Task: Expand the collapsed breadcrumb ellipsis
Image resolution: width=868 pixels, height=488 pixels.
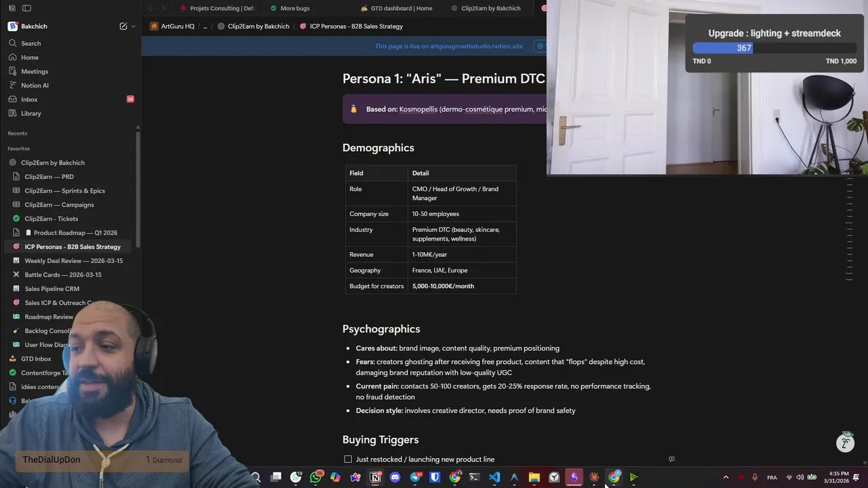Action: 205,26
